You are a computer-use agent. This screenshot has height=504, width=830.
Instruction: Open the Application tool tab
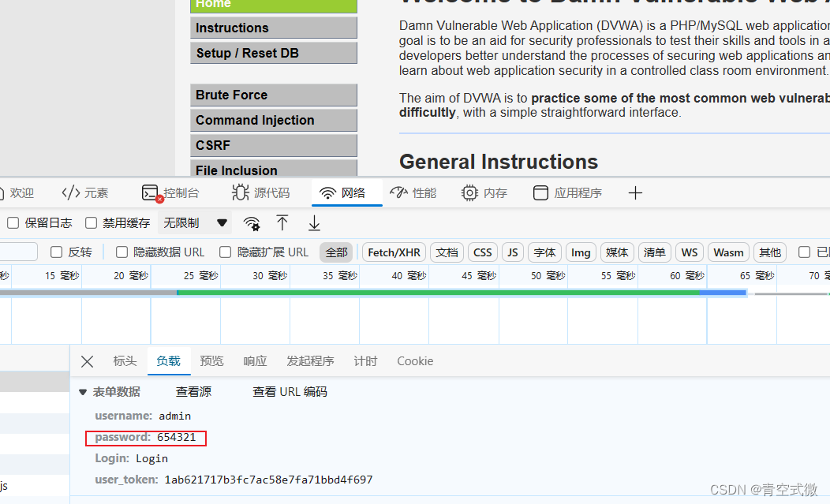click(567, 193)
